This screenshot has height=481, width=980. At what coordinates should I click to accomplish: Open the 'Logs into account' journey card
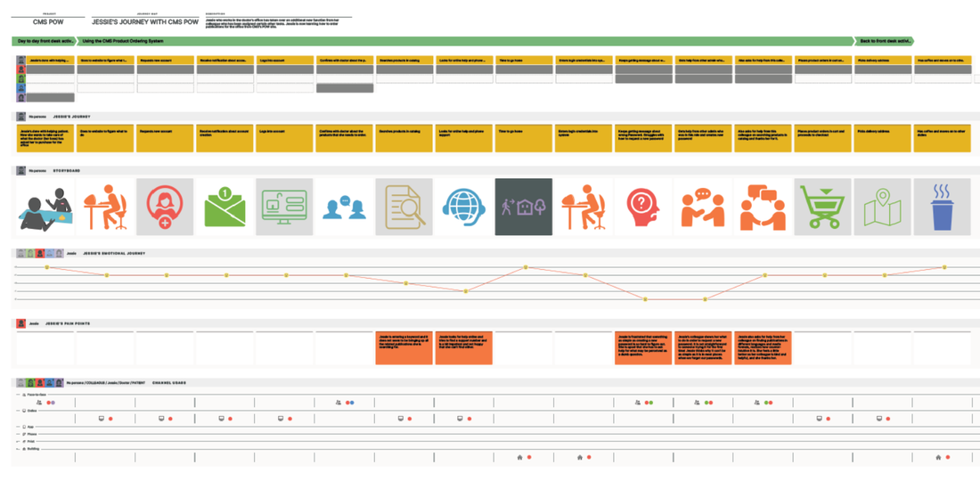point(284,138)
